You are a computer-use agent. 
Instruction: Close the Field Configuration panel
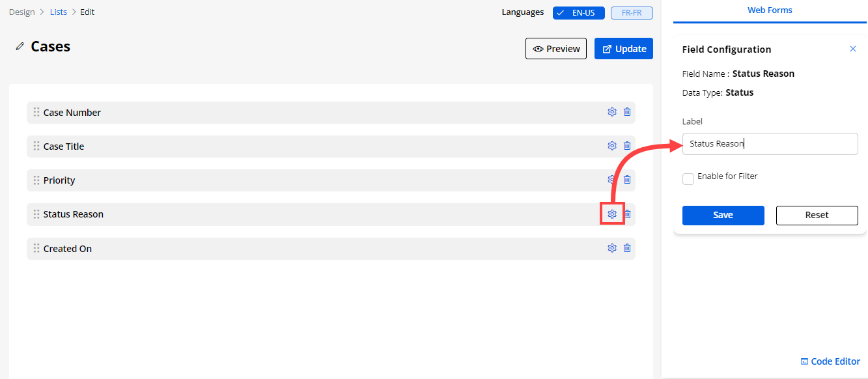852,49
